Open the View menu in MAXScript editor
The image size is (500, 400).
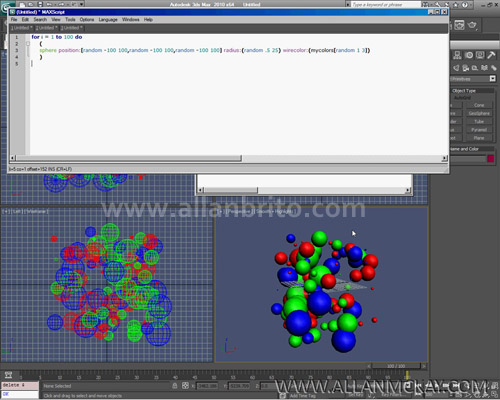tap(56, 20)
